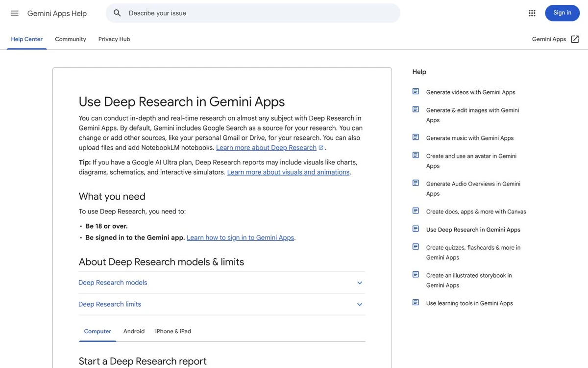Open Create and use an avatar article
Image resolution: width=588 pixels, height=368 pixels.
(471, 161)
